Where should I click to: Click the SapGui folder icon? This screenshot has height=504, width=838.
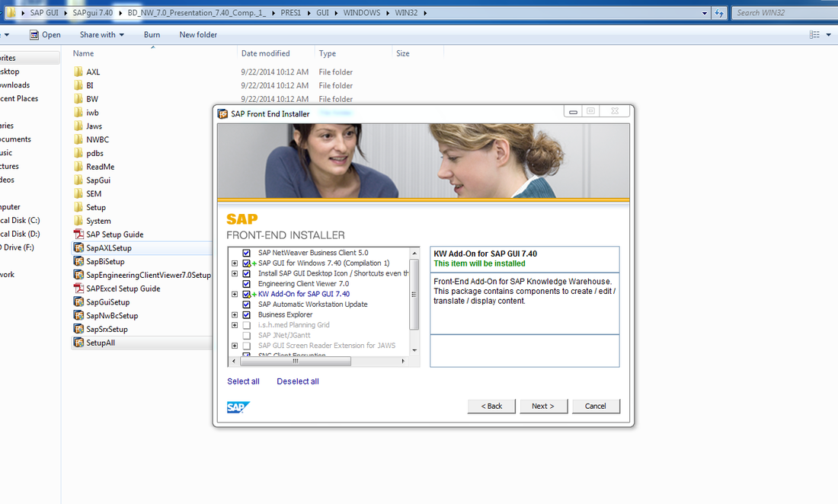tap(78, 180)
